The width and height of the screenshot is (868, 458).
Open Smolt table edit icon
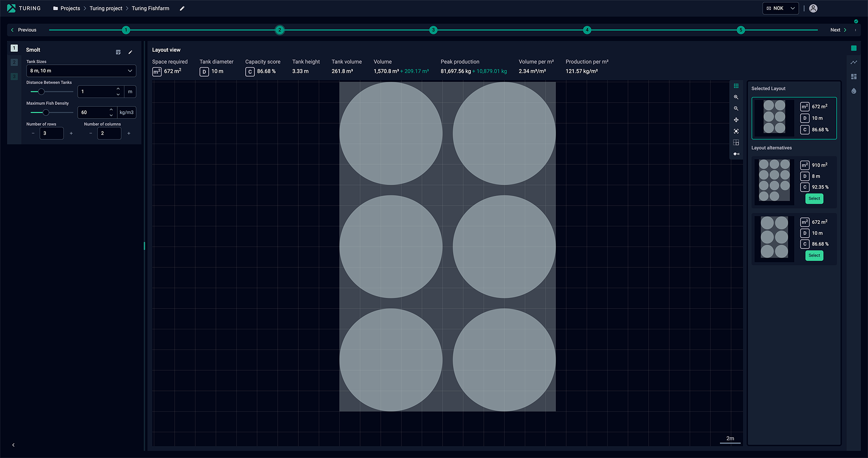(x=118, y=52)
